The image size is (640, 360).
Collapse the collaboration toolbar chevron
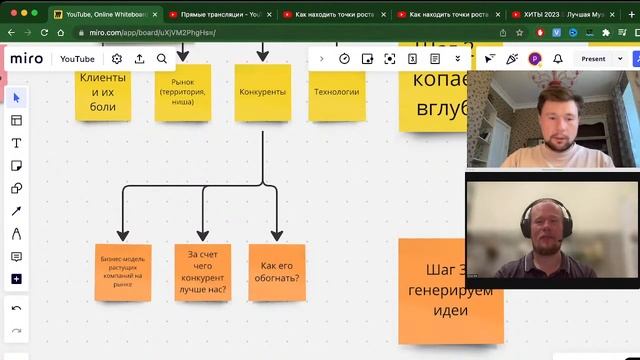pos(322,59)
